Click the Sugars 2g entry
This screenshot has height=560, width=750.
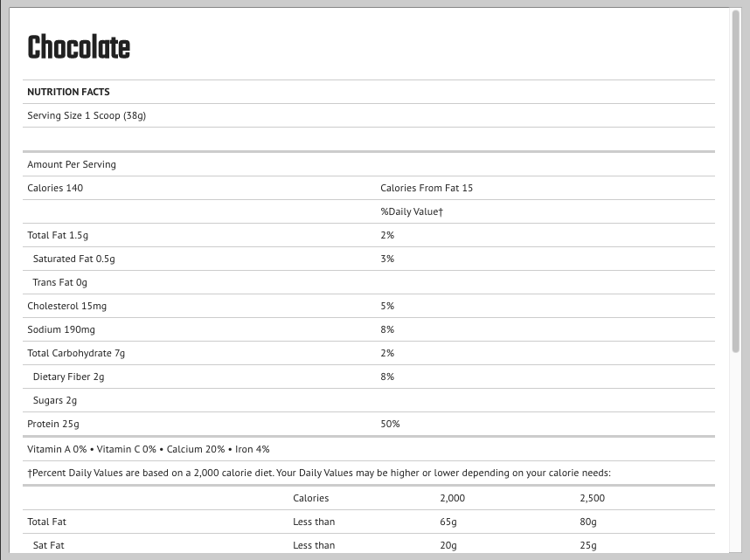pos(54,400)
